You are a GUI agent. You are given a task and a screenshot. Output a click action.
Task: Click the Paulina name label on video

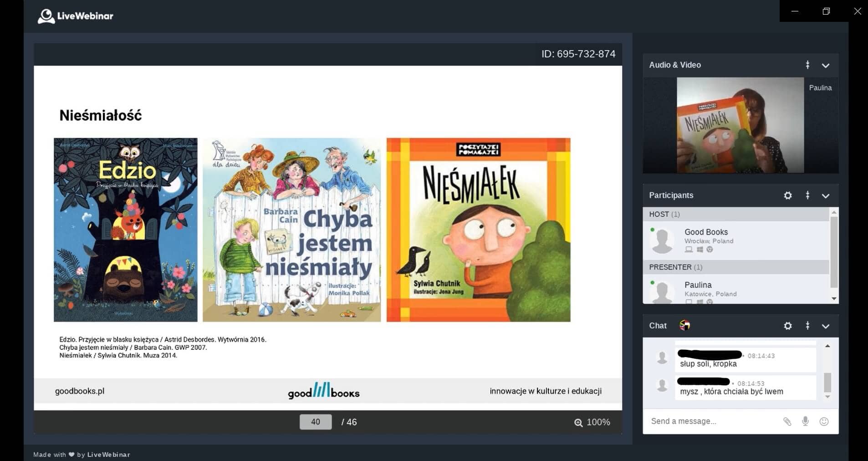[820, 87]
